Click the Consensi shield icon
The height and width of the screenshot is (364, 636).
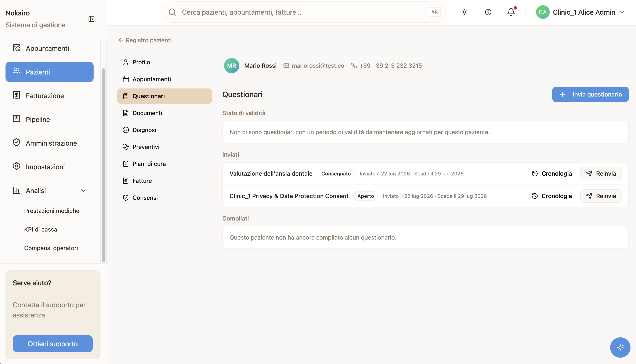pos(126,198)
